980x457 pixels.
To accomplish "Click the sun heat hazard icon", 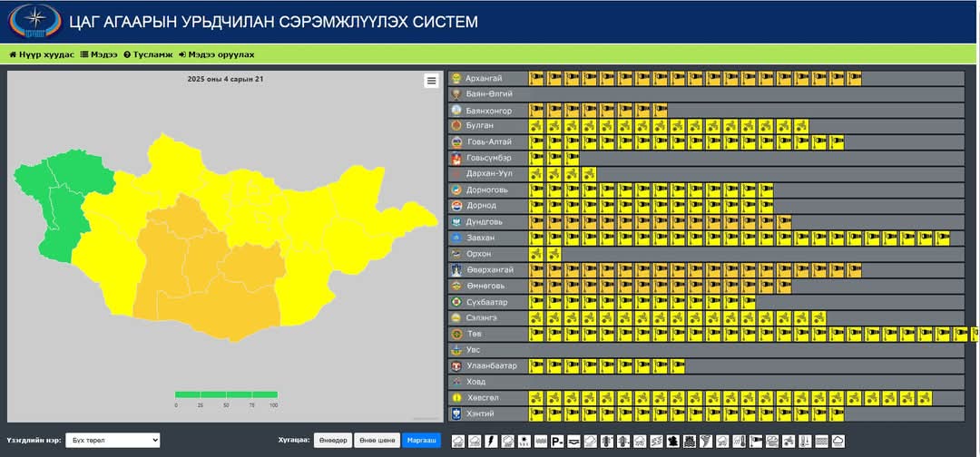I will coord(524,442).
